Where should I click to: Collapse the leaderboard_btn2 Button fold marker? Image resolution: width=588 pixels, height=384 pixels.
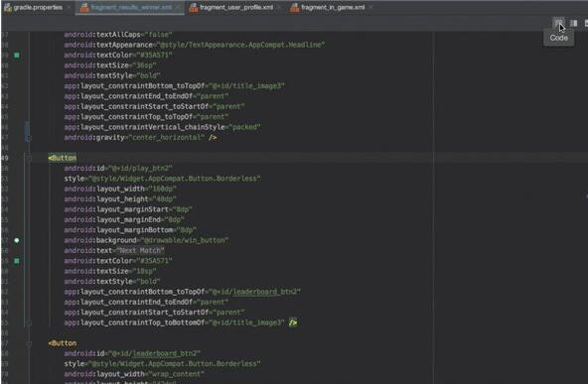pos(29,343)
